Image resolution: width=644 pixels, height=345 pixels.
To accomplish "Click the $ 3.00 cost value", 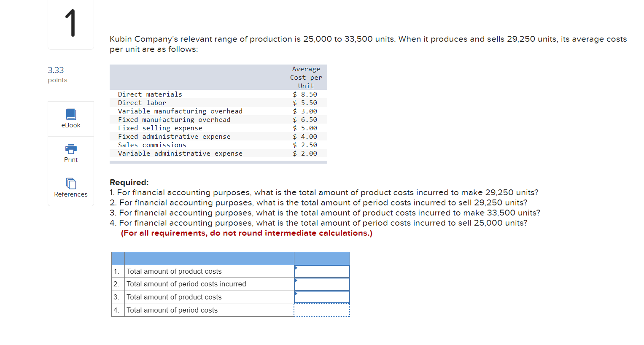I will point(305,111).
